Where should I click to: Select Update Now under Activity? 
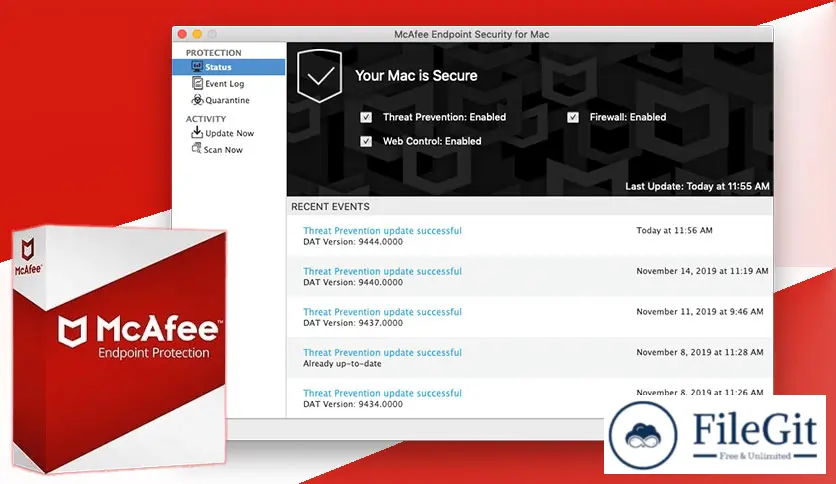click(229, 133)
